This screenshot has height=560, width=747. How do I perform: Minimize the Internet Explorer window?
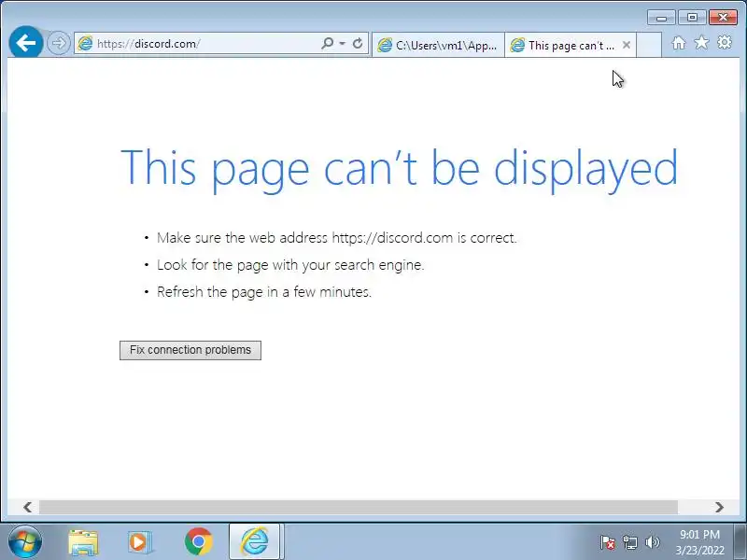coord(661,18)
